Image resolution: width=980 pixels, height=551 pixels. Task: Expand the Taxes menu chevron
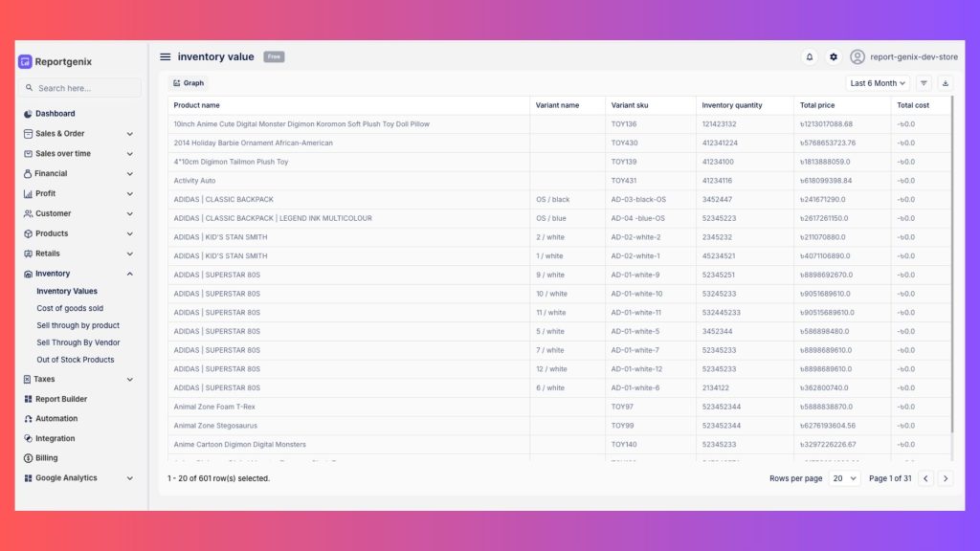(130, 379)
